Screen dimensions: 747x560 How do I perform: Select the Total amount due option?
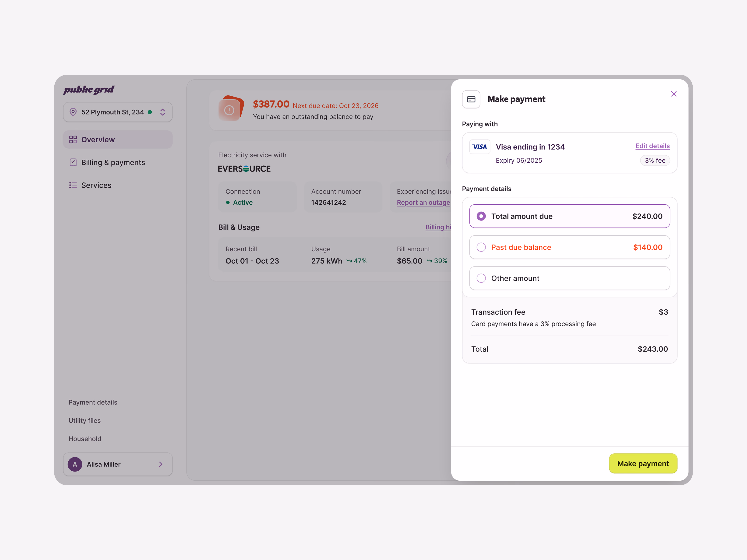pos(569,216)
